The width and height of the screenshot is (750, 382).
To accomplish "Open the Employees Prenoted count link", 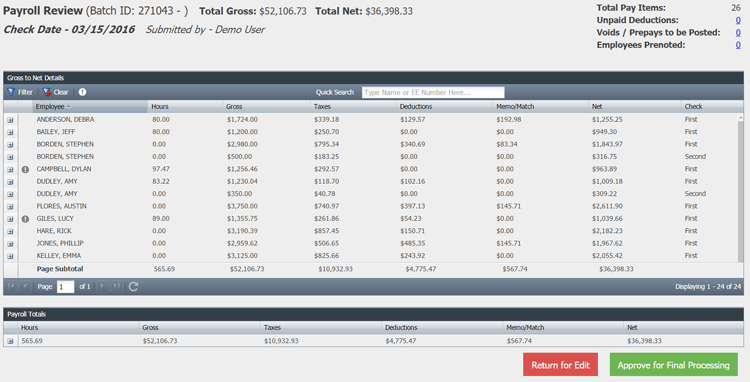I will click(x=738, y=45).
